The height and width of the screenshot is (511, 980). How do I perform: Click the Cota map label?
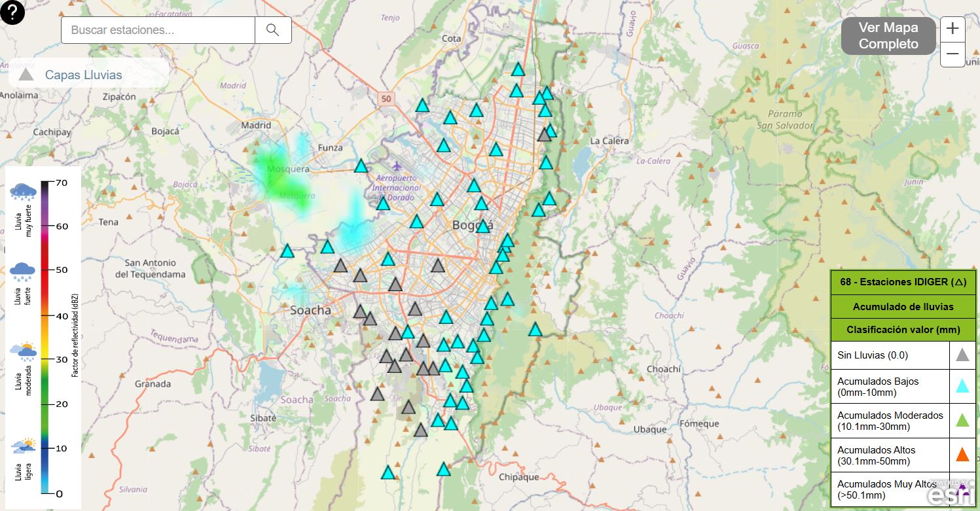point(452,39)
